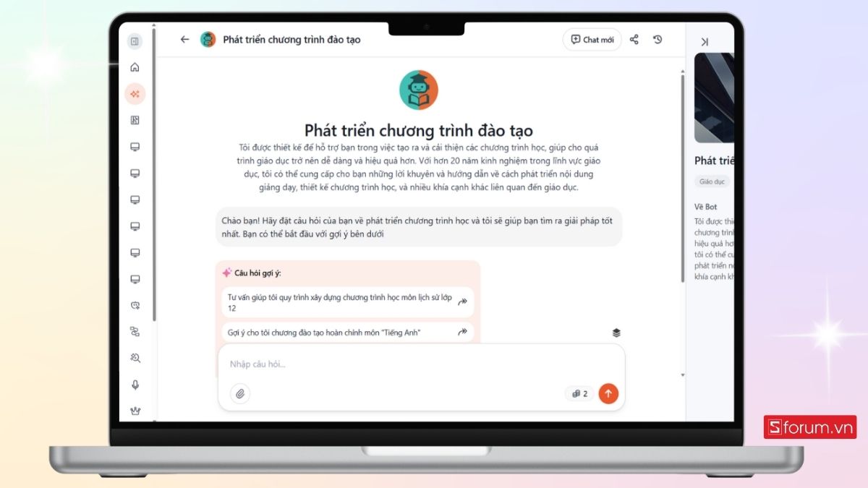The height and width of the screenshot is (488, 868).
Task: Click the down arrow of chat scrollbar
Action: (682, 375)
